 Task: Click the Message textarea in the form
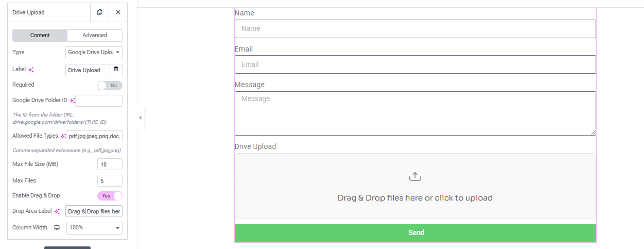[x=415, y=113]
